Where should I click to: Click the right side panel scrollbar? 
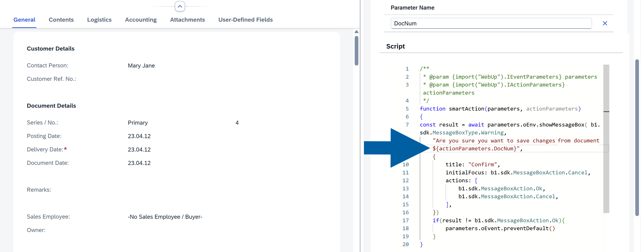point(637,138)
